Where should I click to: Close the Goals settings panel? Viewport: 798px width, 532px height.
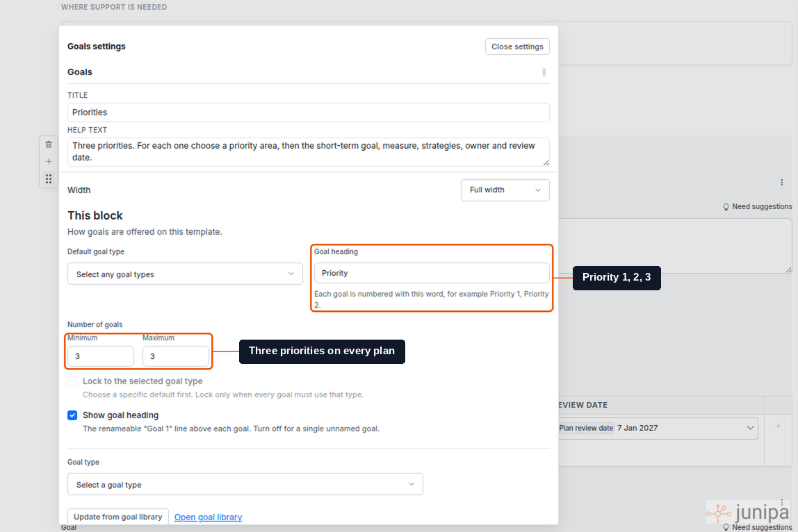[x=517, y=47]
